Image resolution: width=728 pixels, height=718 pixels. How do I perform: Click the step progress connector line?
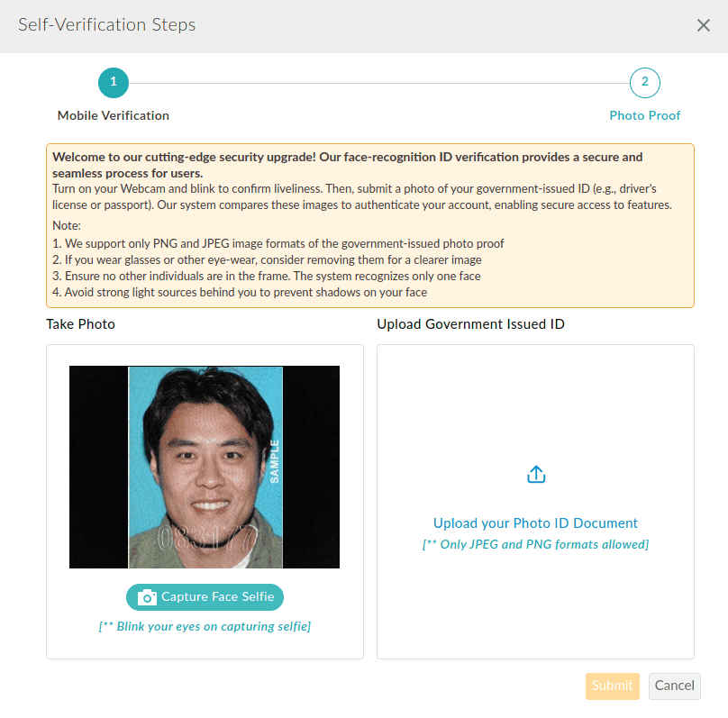coord(378,82)
